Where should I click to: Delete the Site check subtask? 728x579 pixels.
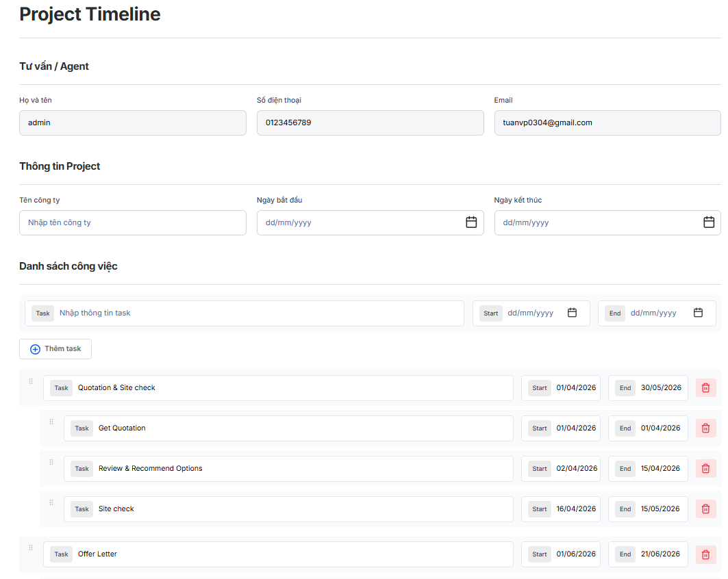click(x=705, y=509)
